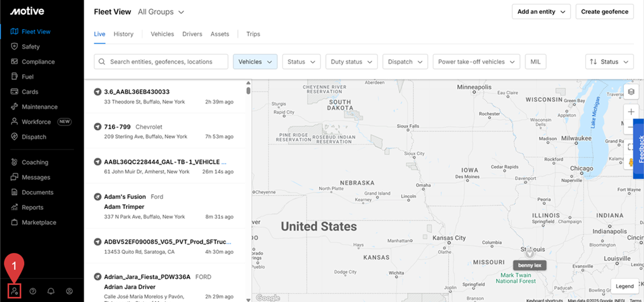The height and width of the screenshot is (302, 644).
Task: Click the Create geofence button
Action: tap(604, 11)
